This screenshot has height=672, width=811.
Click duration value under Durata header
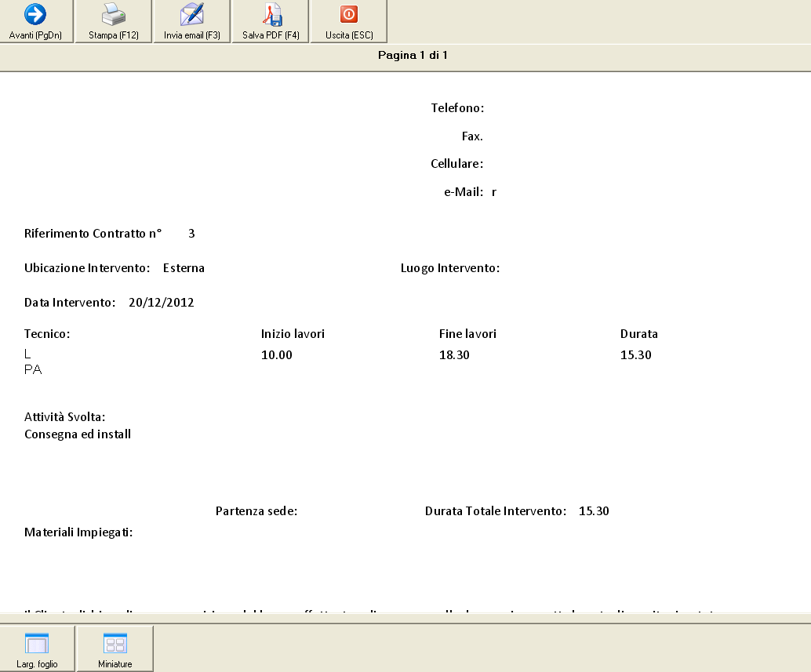(635, 355)
